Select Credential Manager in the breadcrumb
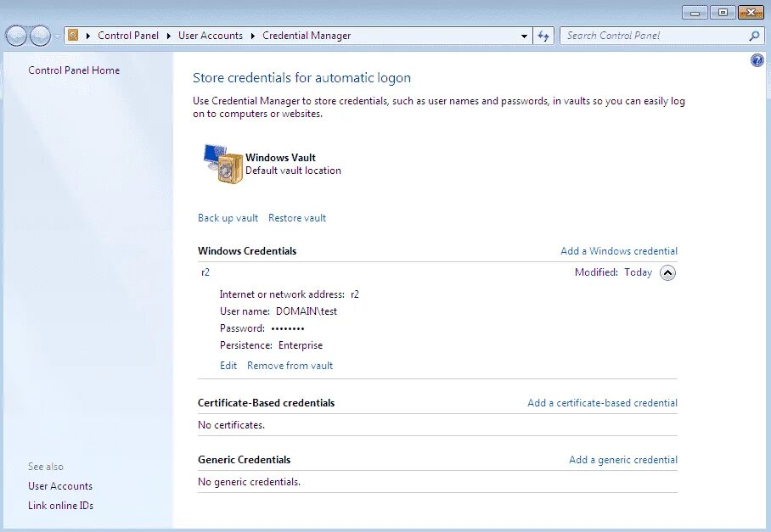The width and height of the screenshot is (771, 532). (x=307, y=36)
